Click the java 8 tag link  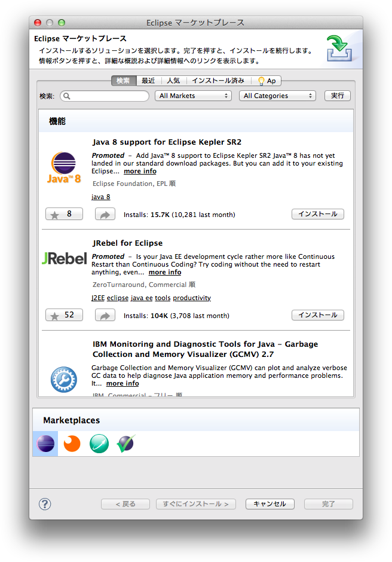[100, 197]
